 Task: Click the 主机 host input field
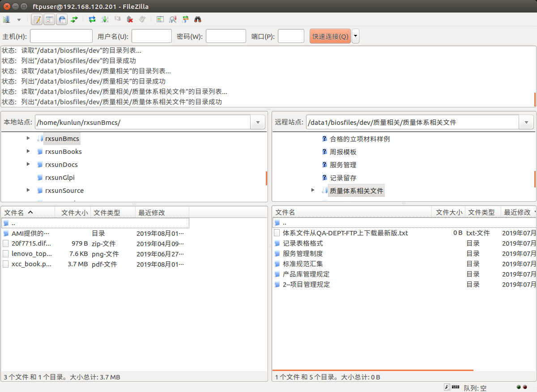coord(61,36)
